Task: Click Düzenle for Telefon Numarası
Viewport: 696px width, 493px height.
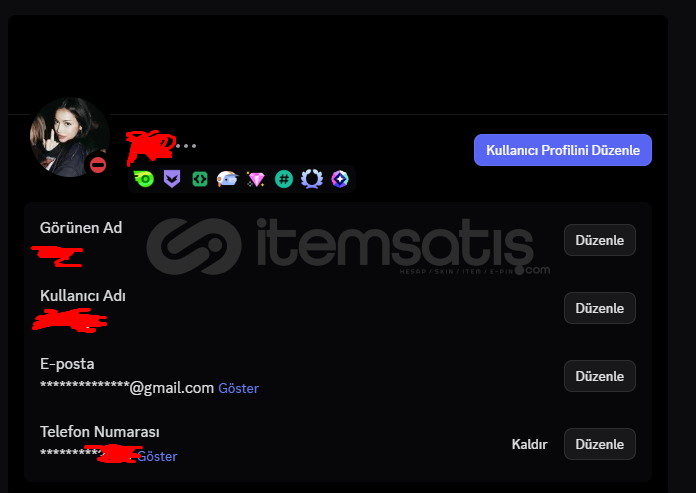Action: [x=600, y=444]
